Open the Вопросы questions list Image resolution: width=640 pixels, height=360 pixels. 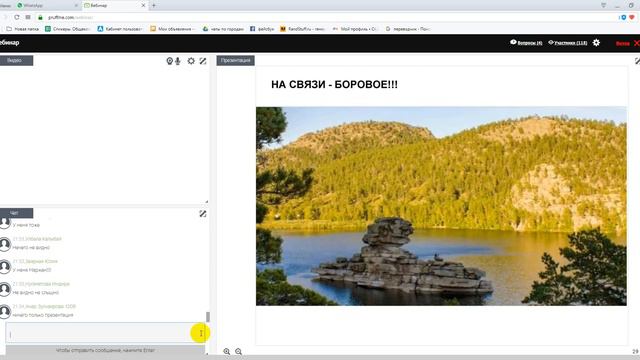tap(526, 42)
